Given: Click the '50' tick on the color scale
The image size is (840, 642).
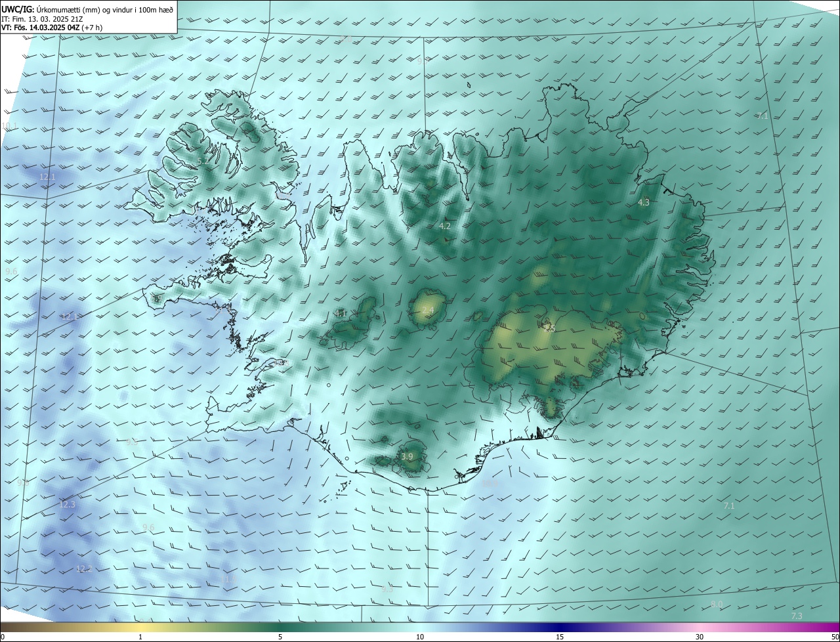Looking at the screenshot, I should pos(835,637).
